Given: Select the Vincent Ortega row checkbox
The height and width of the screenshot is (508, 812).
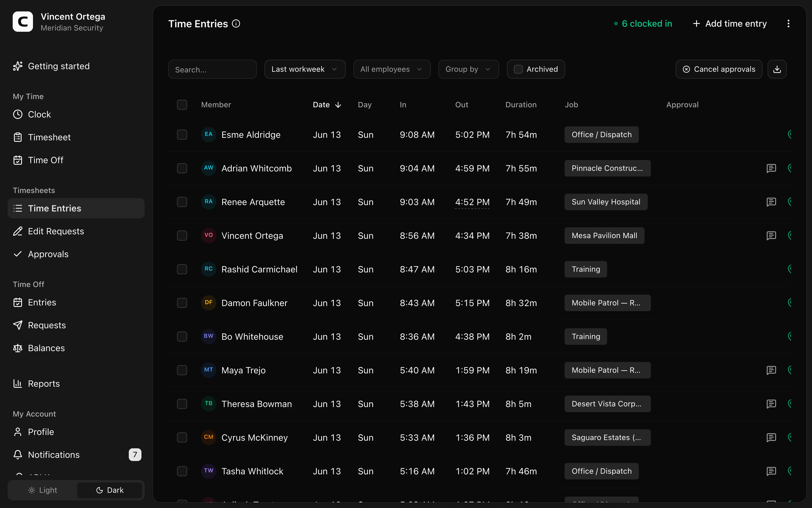Looking at the screenshot, I should pyautogui.click(x=182, y=236).
